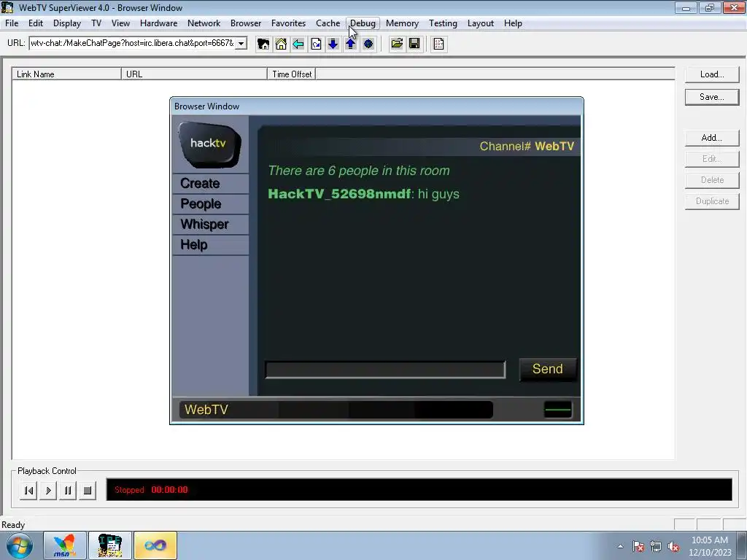Click the HackTV_52698nmdf username in chat

(x=339, y=194)
